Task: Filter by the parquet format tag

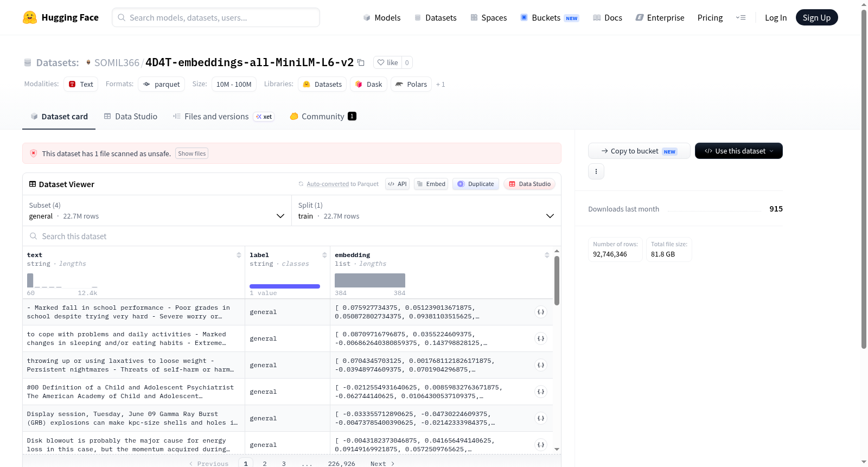Action: (162, 84)
